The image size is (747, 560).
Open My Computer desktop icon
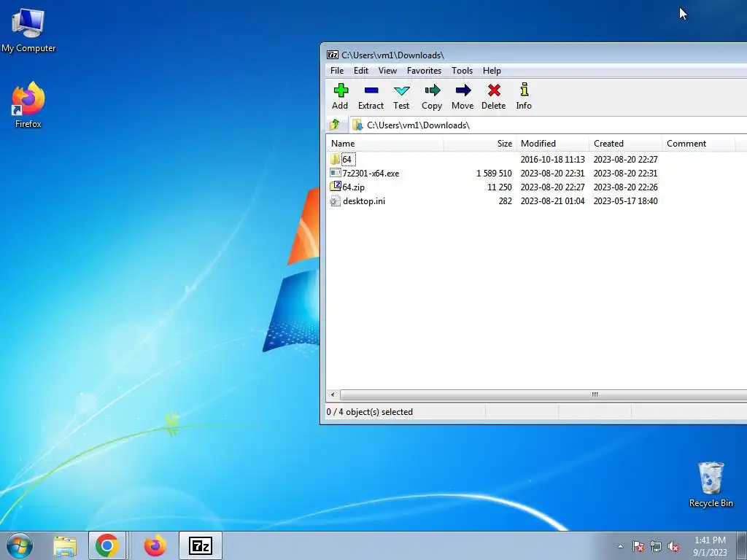tap(28, 29)
